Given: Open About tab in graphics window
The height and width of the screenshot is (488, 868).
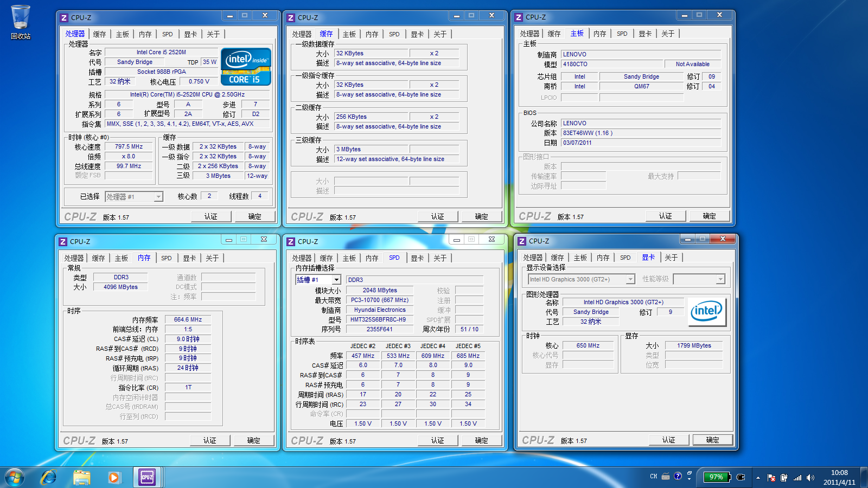Looking at the screenshot, I should pyautogui.click(x=671, y=258).
